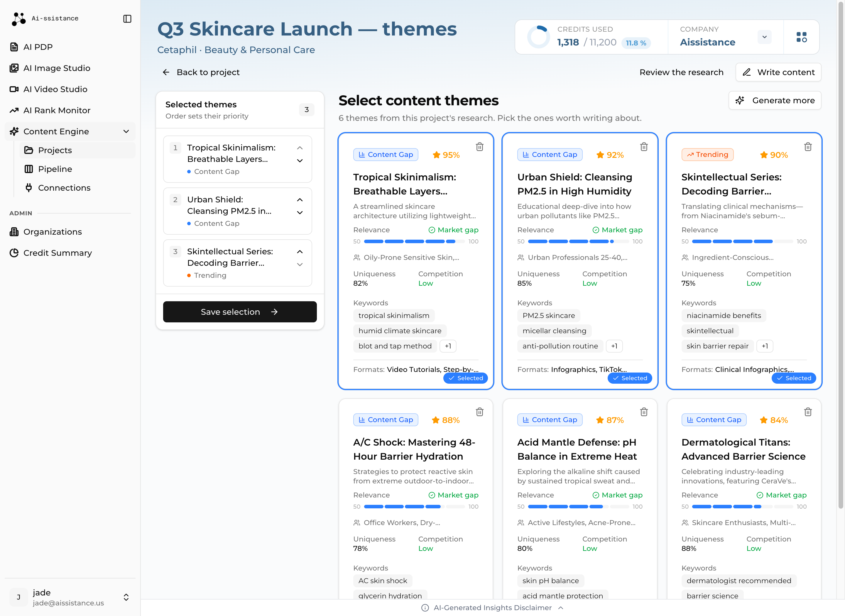Delete the Acid Mantle Defense card
The width and height of the screenshot is (845, 616).
[x=644, y=412]
